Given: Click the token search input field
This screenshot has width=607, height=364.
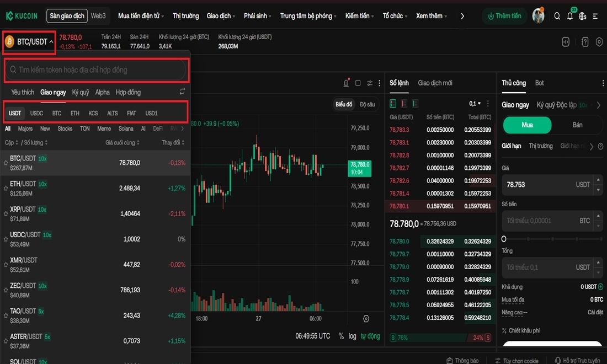Looking at the screenshot, I should click(x=97, y=70).
